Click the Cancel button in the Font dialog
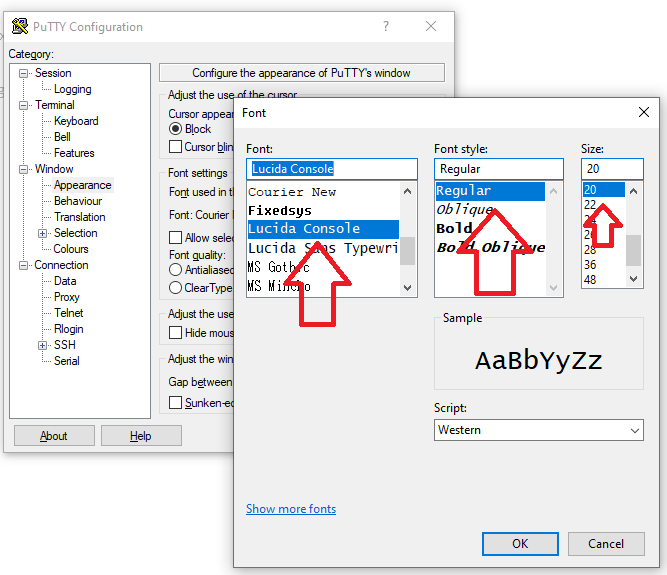This screenshot has height=575, width=667. 606,544
